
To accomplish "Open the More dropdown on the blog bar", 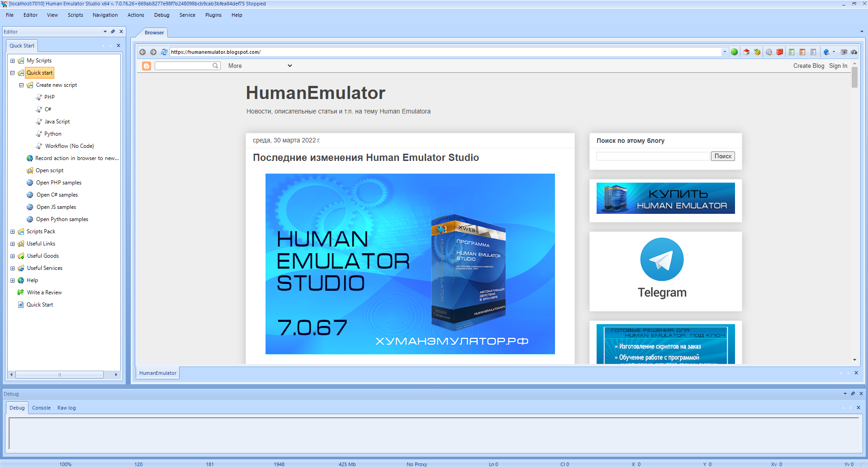I will tap(260, 66).
